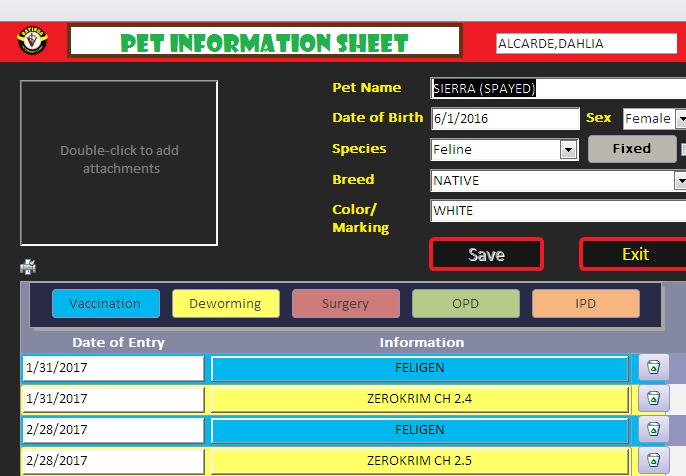Select the Deworming tab
686x476 pixels.
pyautogui.click(x=225, y=304)
